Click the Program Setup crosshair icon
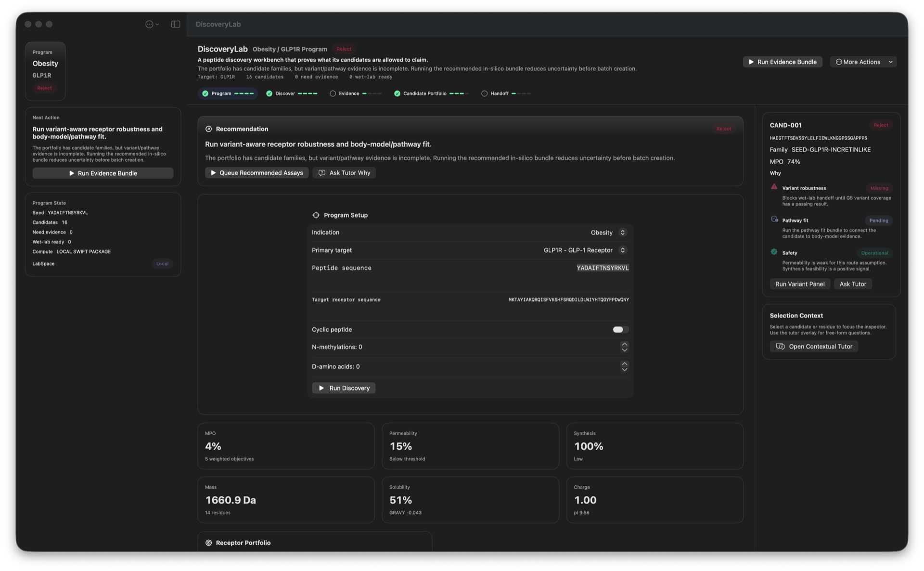The image size is (924, 571). click(x=316, y=215)
